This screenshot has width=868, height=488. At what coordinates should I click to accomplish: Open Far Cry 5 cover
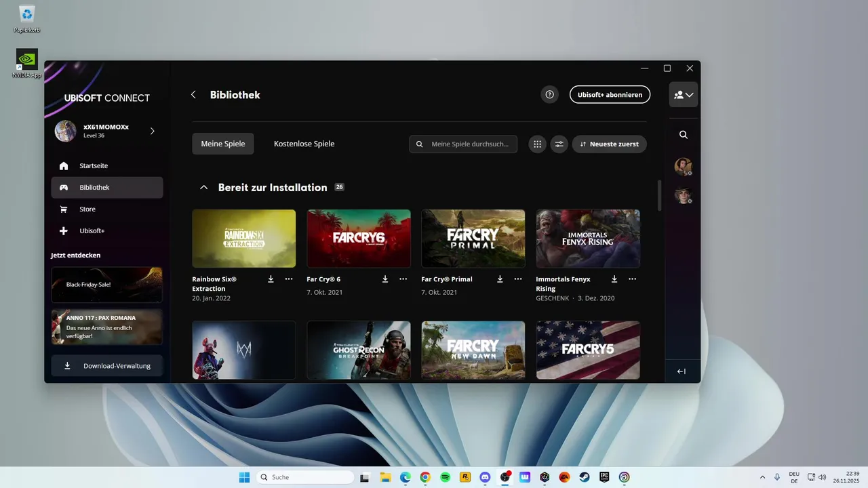click(x=588, y=350)
